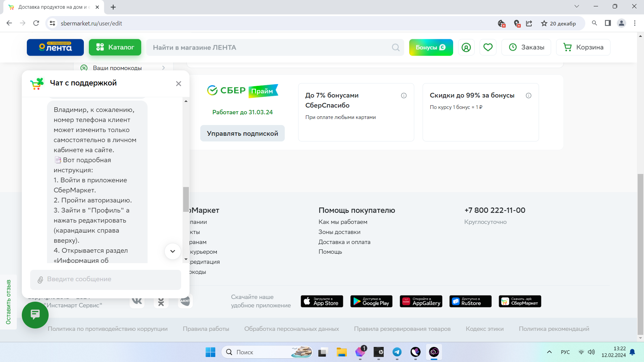Expand Ваши промокоды menu item
The image size is (644, 362).
[x=123, y=68]
